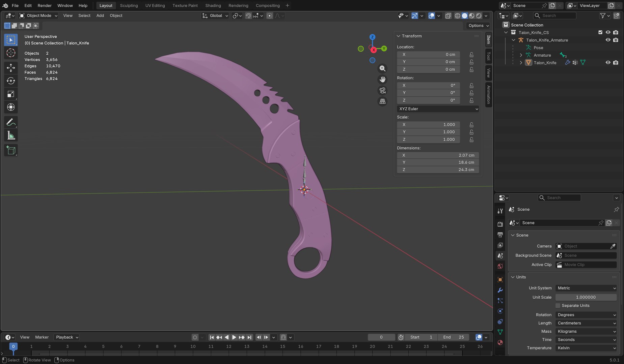
Task: Switch to wireframe viewport shading
Action: 457,16
